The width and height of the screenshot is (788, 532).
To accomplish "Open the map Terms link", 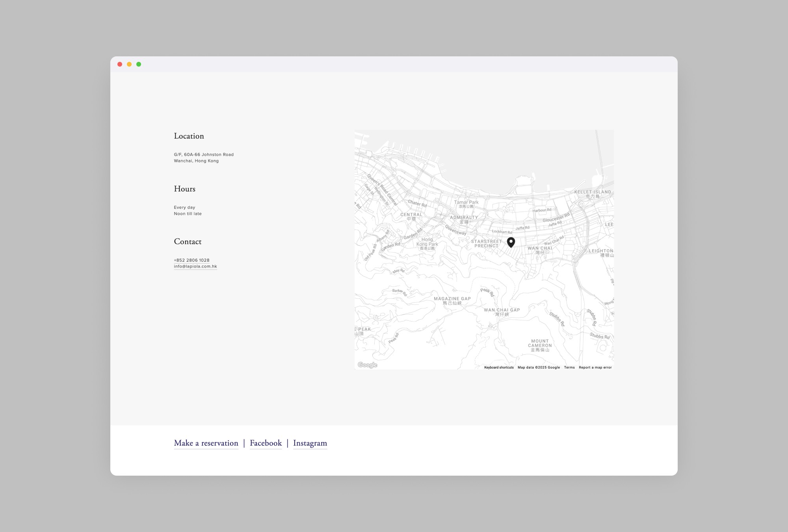I will 569,367.
